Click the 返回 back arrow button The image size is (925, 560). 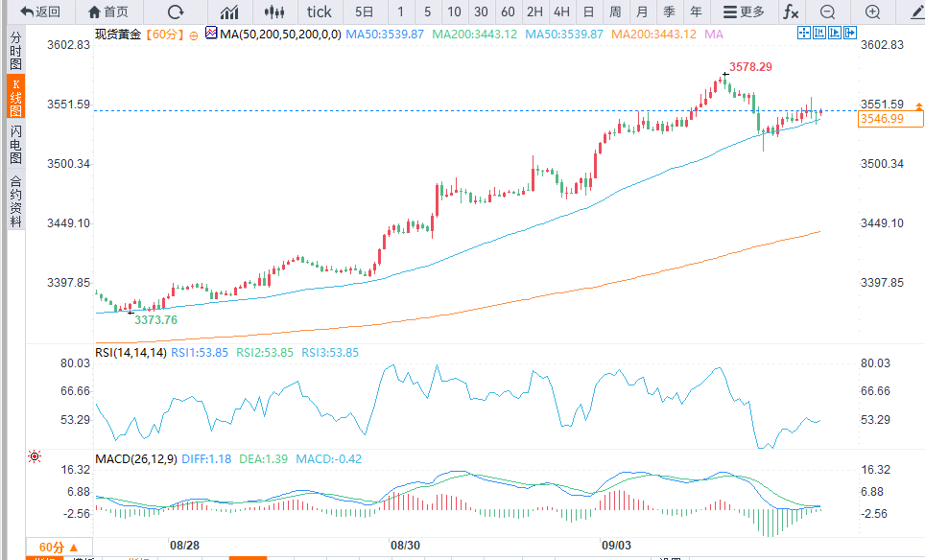(39, 12)
